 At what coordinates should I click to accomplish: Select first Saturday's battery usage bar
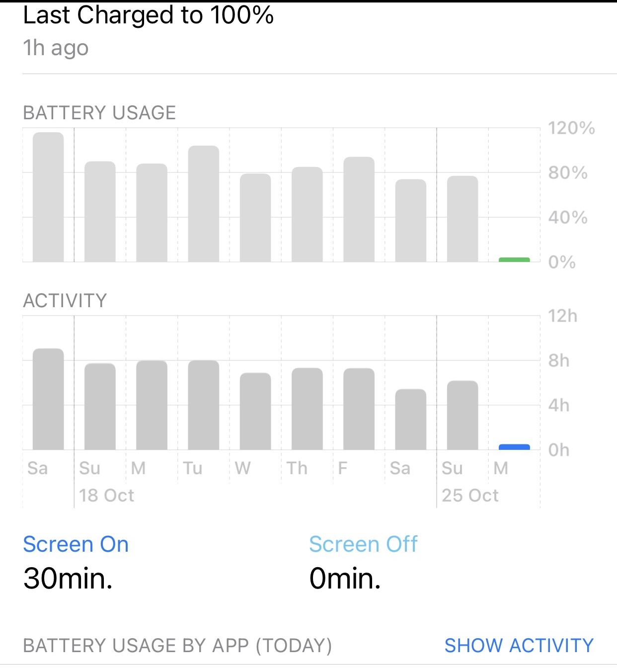tap(48, 197)
